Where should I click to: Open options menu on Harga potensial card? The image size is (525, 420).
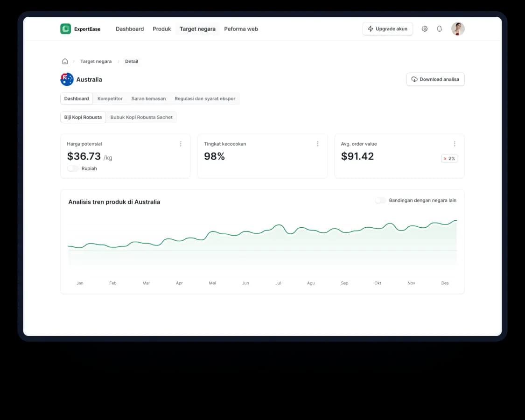point(181,144)
